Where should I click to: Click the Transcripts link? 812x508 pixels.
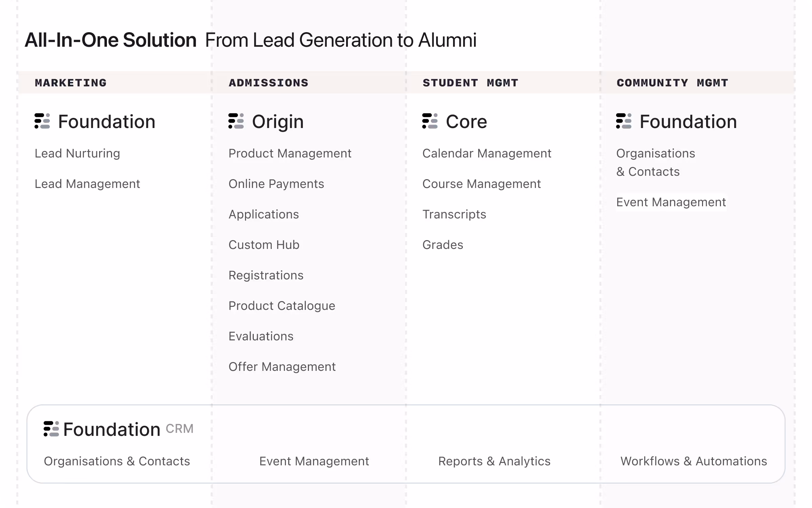[454, 214]
